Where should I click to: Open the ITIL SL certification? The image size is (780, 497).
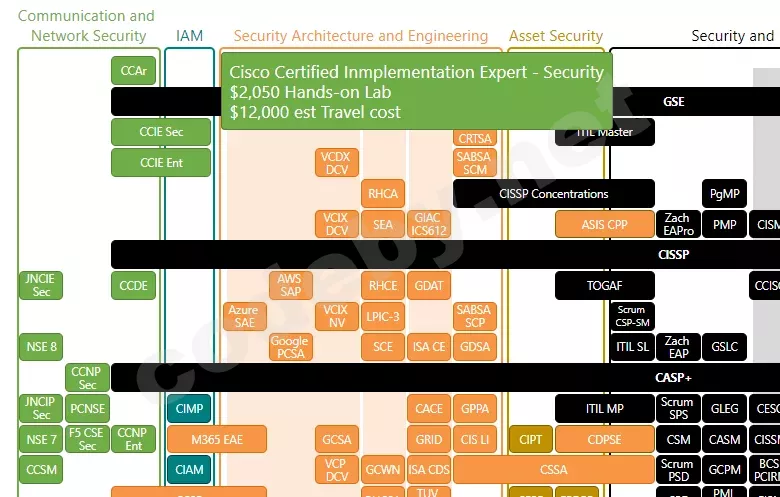[x=632, y=347]
